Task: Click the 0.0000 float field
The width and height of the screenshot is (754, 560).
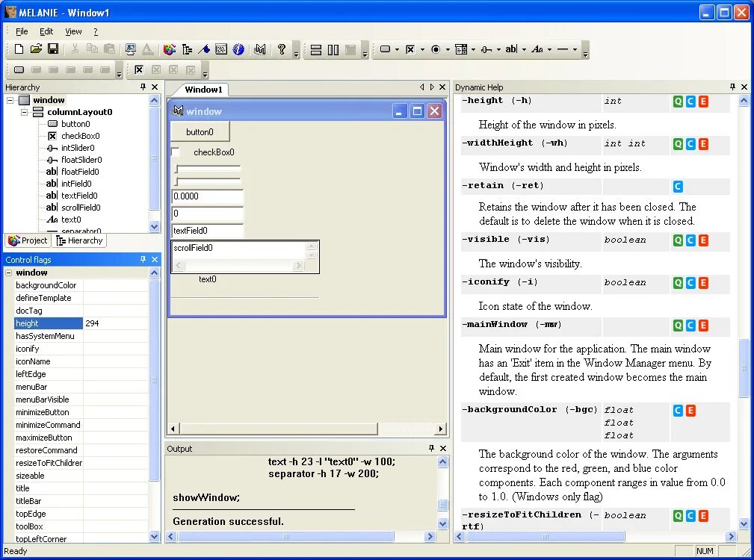Action: (207, 196)
